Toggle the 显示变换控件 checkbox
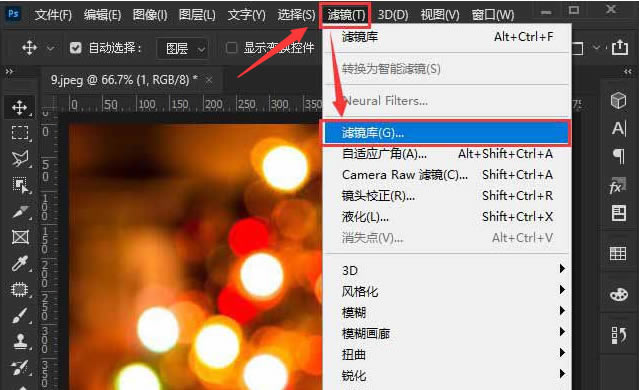Viewport: 639px width, 390px height. coord(231,48)
